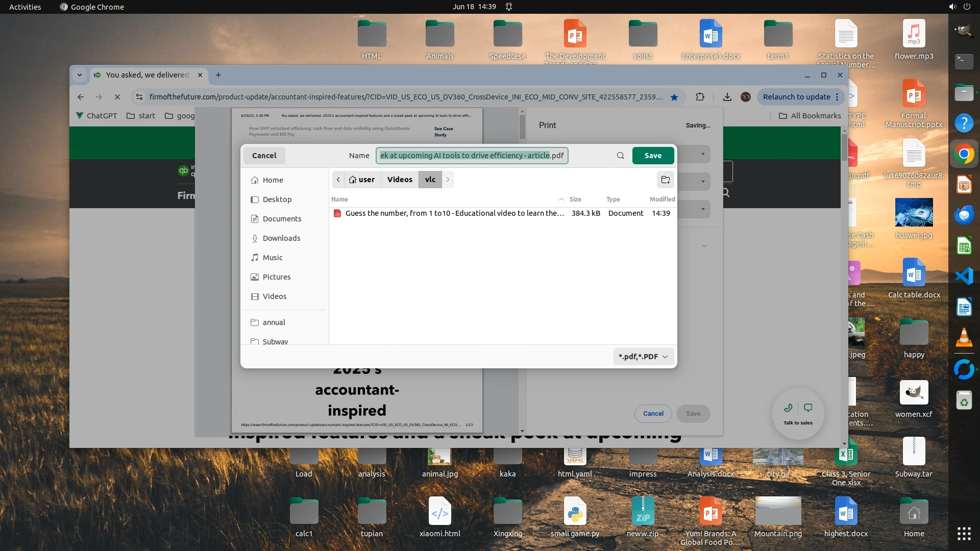Click the file Name input field
This screenshot has width=980, height=551.
pyautogui.click(x=472, y=156)
